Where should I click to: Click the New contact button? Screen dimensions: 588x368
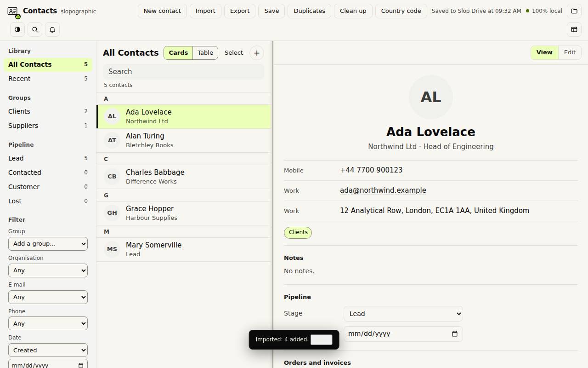click(x=162, y=11)
